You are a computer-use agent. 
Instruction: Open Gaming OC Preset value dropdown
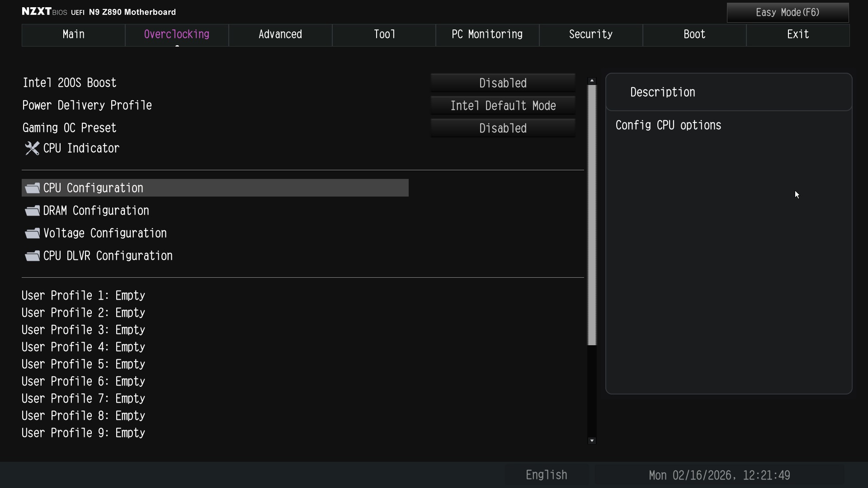[503, 128]
